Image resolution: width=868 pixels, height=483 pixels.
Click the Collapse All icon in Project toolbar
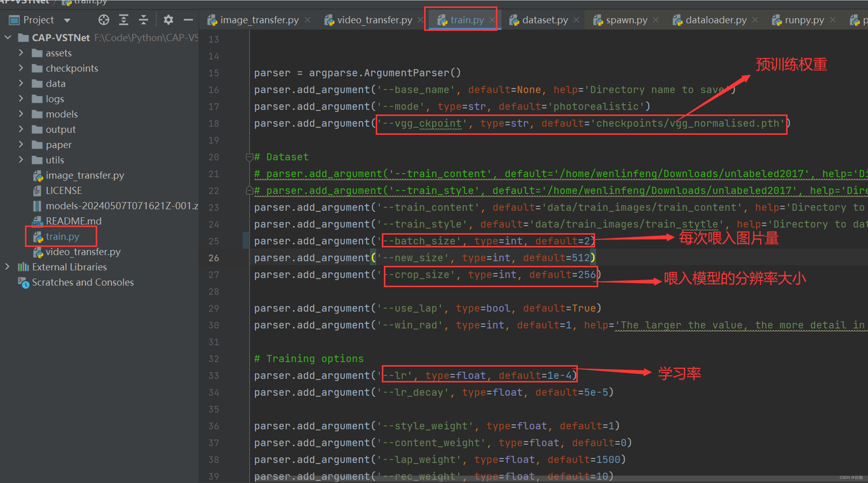[144, 20]
